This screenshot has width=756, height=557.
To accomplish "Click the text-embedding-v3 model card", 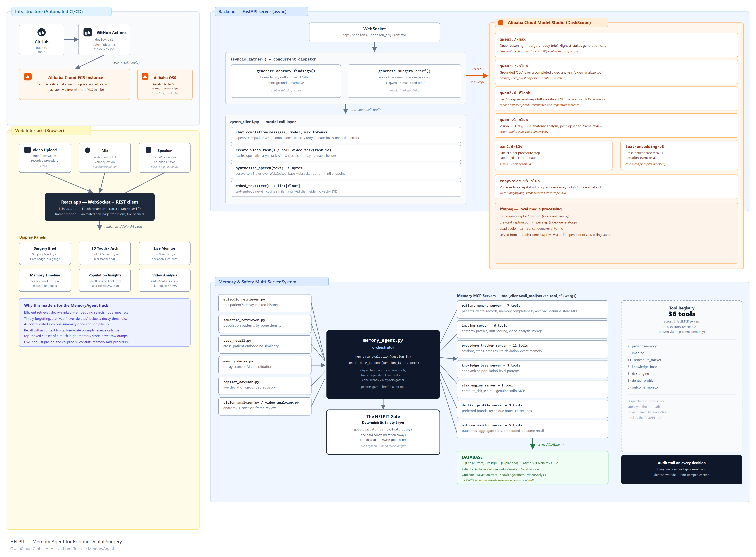I will 679,155.
